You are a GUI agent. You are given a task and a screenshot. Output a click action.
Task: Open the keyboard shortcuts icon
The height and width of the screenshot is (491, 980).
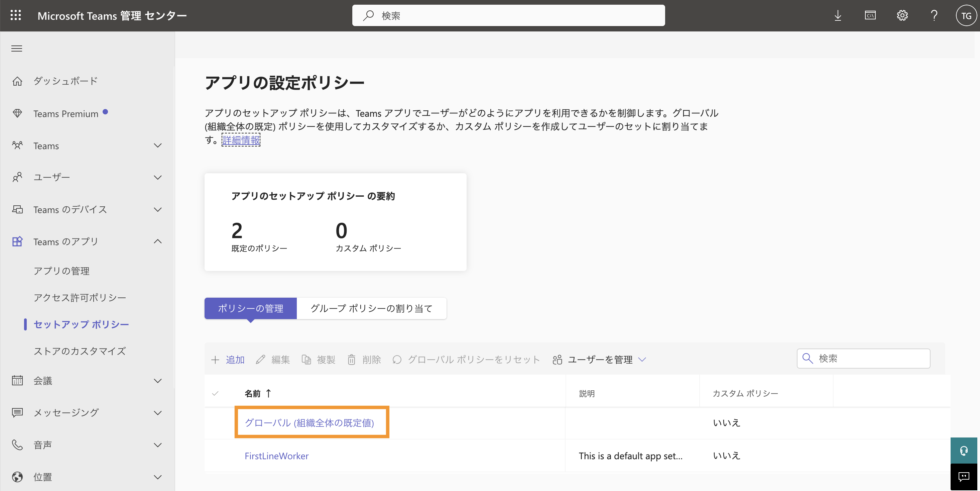click(870, 15)
